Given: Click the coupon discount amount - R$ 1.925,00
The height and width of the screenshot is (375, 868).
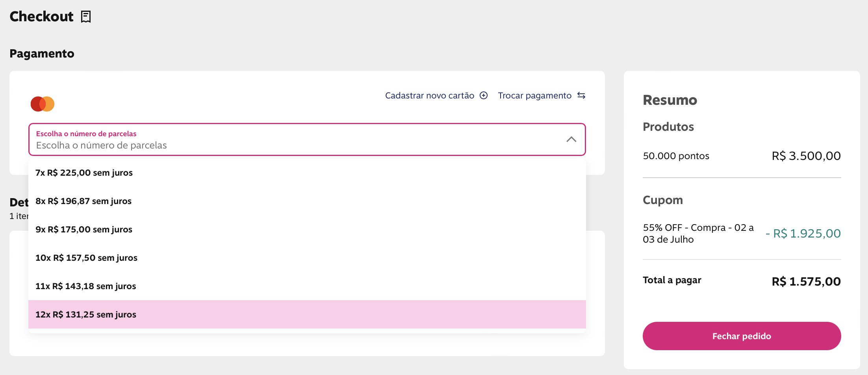Looking at the screenshot, I should click(x=803, y=234).
